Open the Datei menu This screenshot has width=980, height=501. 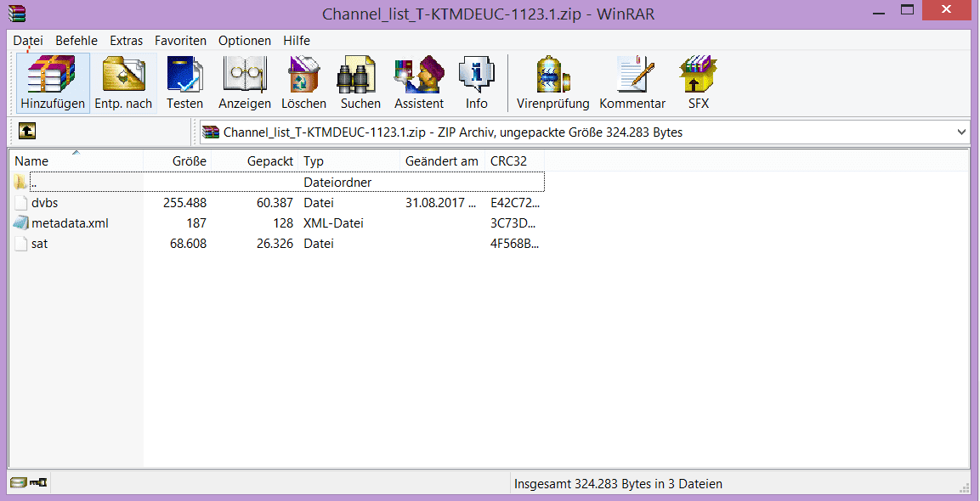click(28, 41)
